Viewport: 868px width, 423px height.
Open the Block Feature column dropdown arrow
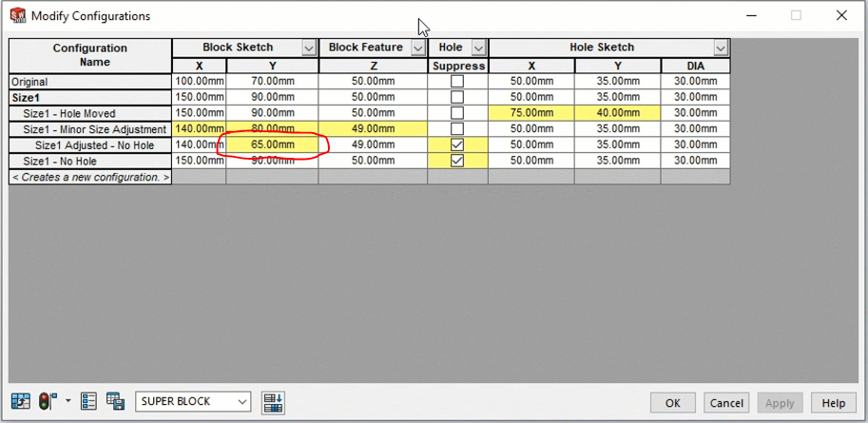pos(418,48)
